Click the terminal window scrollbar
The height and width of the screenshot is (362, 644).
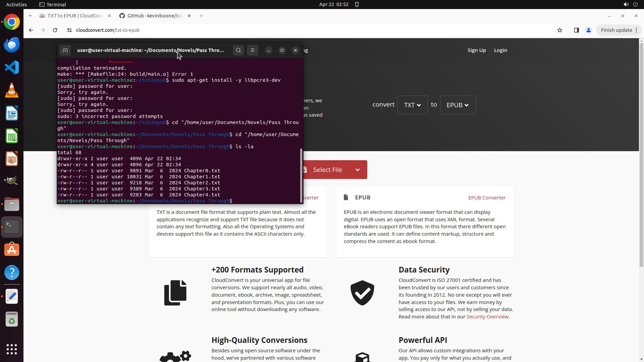pyautogui.click(x=301, y=174)
